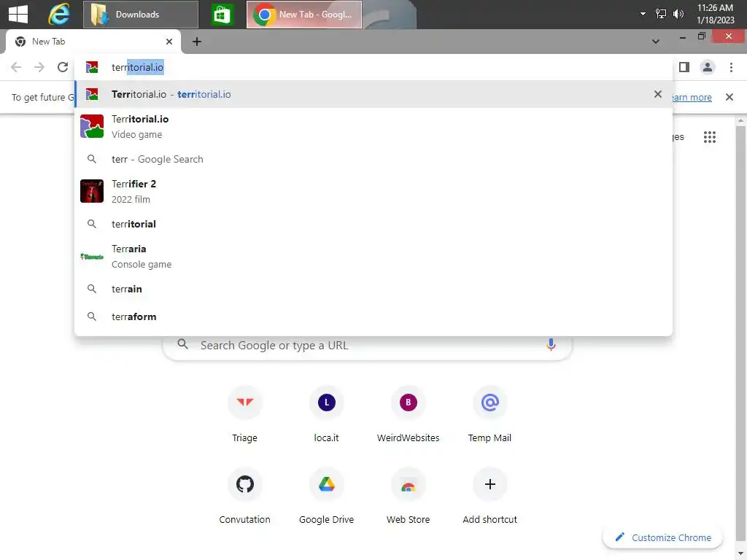Click the territorial.io favicon in address bar

[92, 67]
